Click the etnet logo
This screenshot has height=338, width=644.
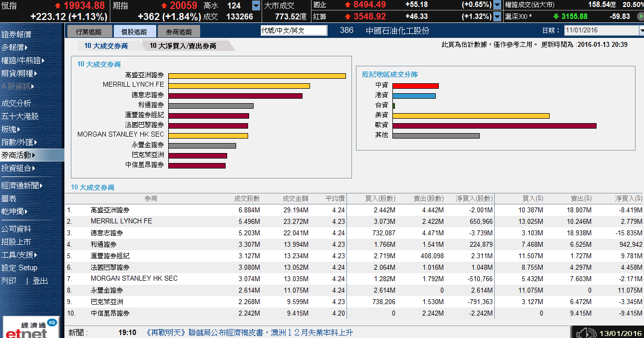pos(32,328)
